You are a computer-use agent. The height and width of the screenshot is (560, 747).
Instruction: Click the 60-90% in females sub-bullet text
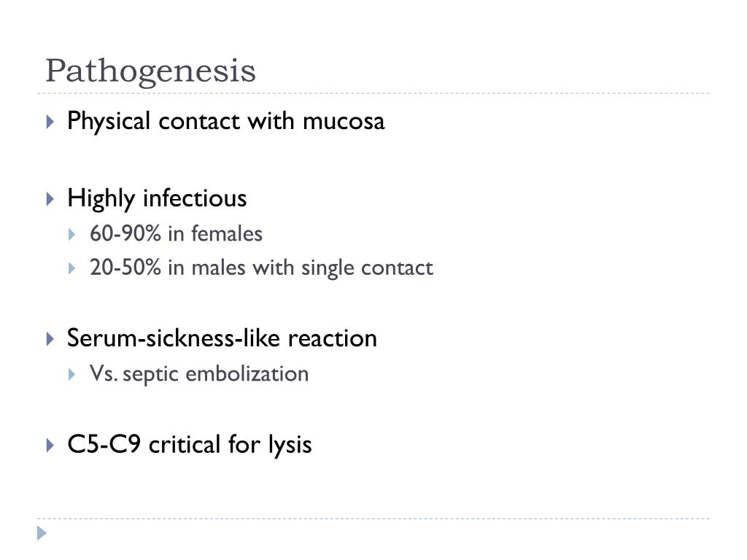pyautogui.click(x=177, y=234)
